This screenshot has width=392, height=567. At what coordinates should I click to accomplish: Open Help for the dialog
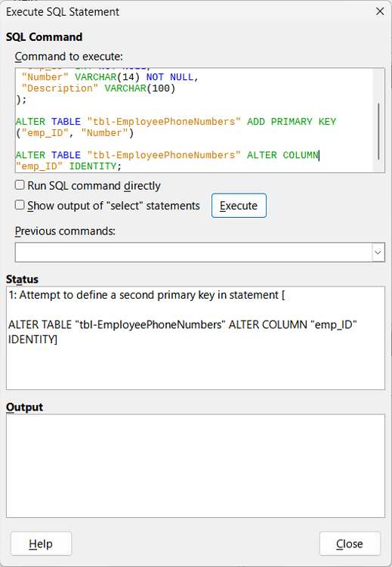[x=42, y=544]
